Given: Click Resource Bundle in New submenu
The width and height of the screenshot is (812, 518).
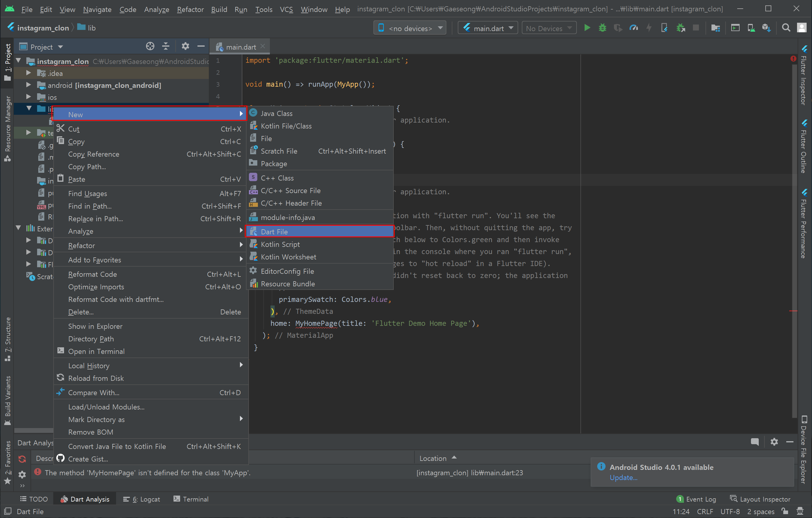Looking at the screenshot, I should (320, 284).
